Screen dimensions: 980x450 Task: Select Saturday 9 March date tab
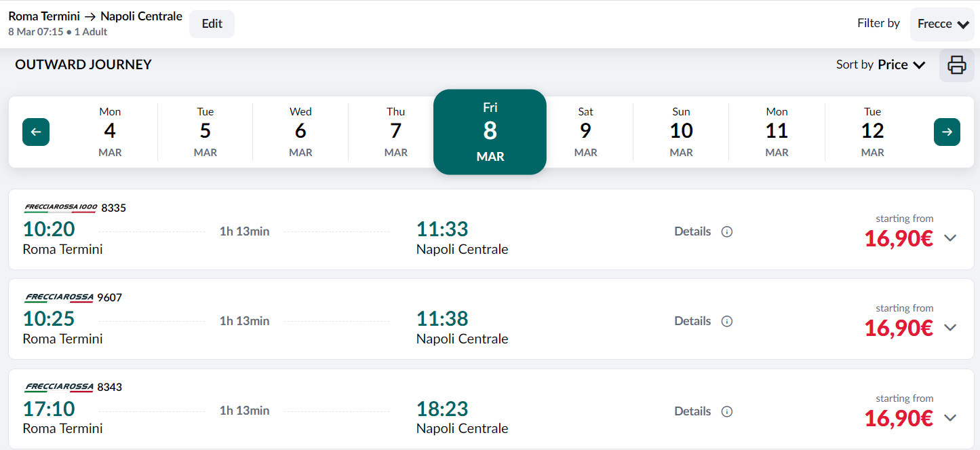click(585, 132)
